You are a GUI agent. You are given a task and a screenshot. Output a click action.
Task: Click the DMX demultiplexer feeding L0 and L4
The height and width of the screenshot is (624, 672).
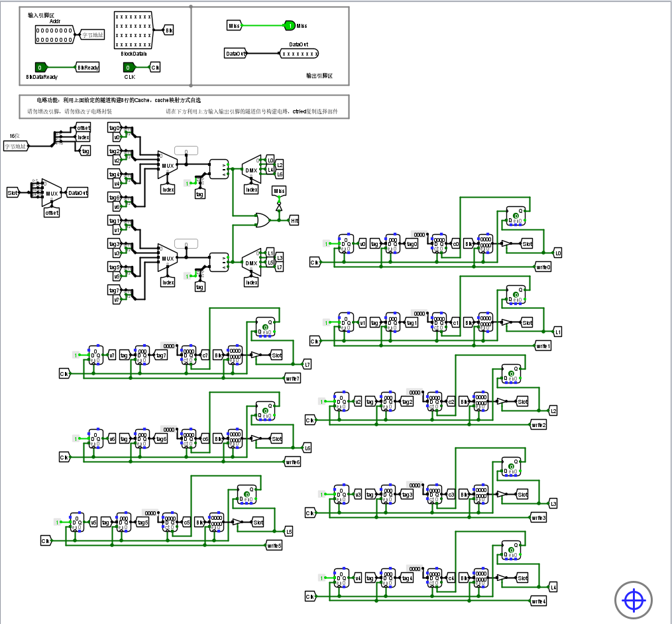click(x=251, y=170)
